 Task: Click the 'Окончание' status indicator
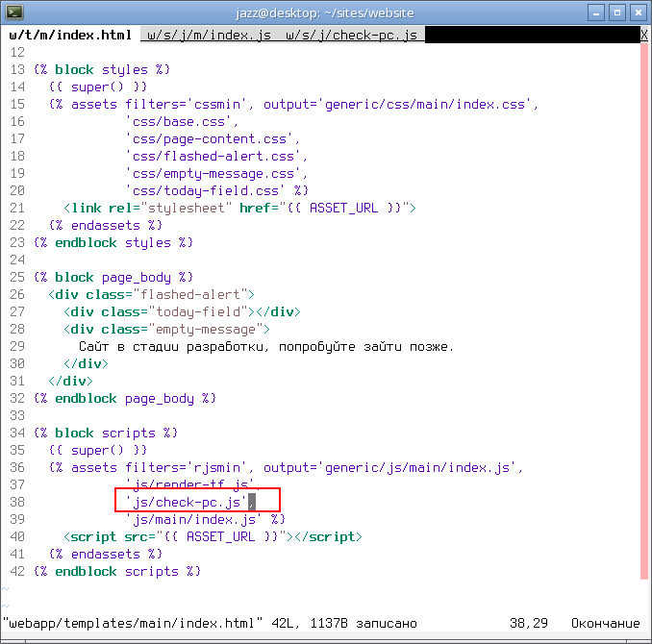coord(606,623)
